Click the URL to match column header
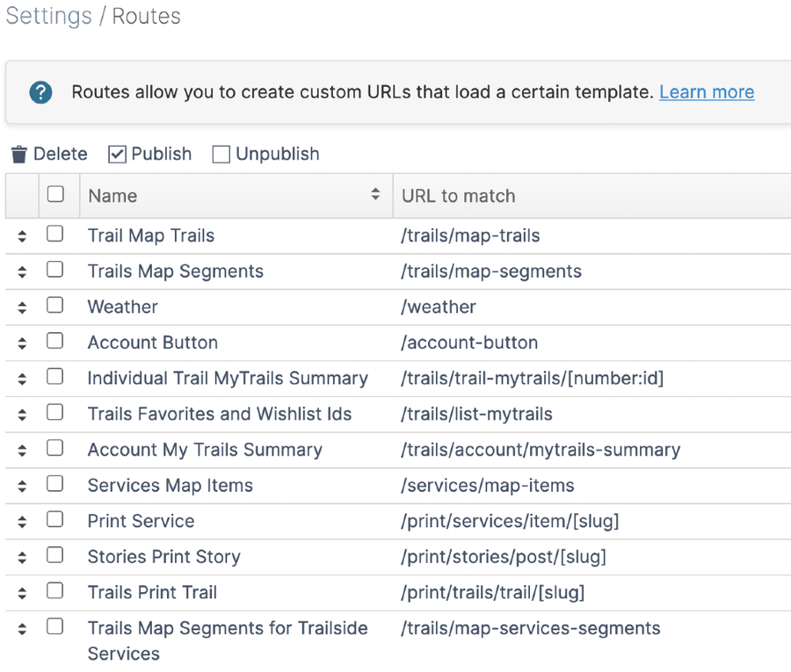791x672 pixels. (x=458, y=196)
